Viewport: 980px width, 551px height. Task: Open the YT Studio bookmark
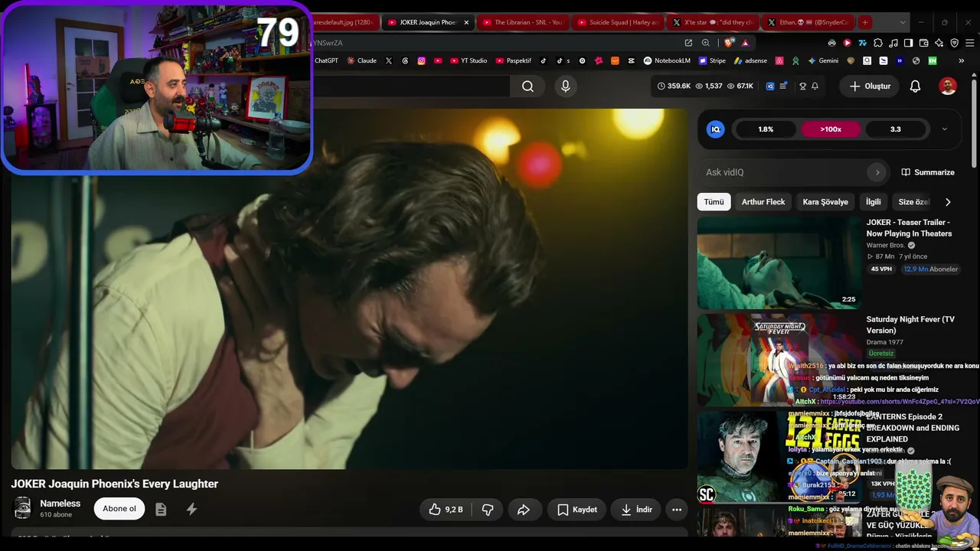click(x=467, y=60)
